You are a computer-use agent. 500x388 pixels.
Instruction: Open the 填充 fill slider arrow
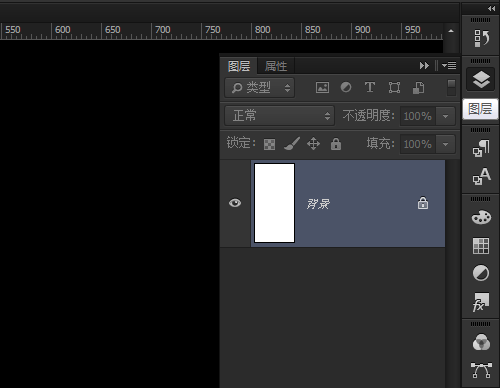point(445,144)
